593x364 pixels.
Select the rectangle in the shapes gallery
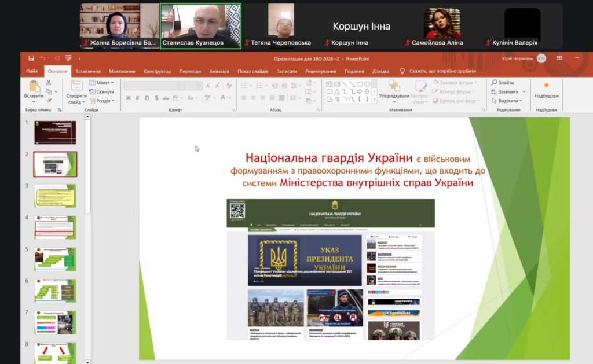[359, 84]
